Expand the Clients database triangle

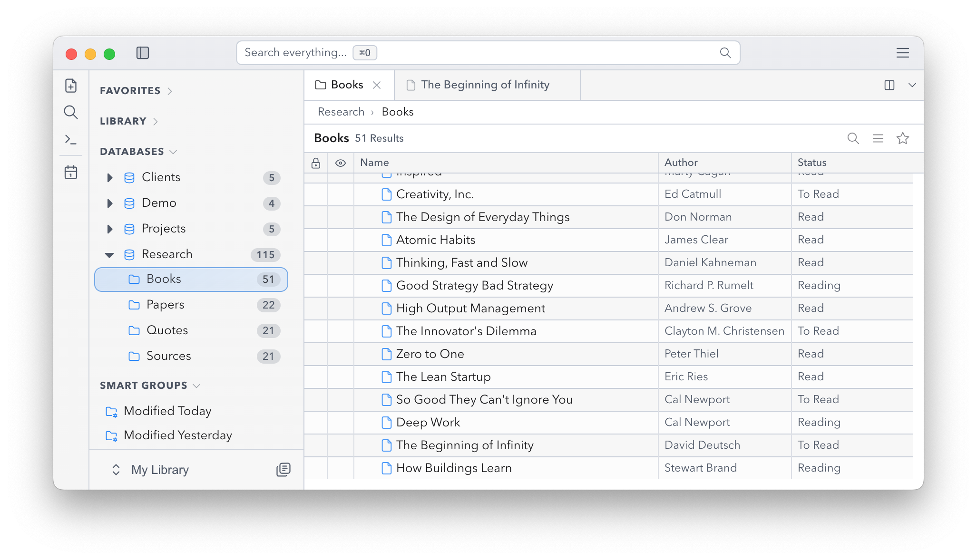(109, 178)
